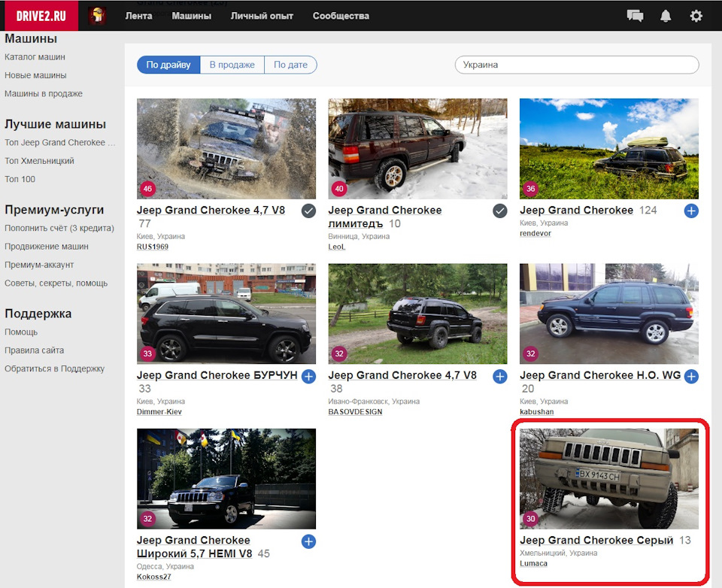Select the В продаже tab

(232, 65)
